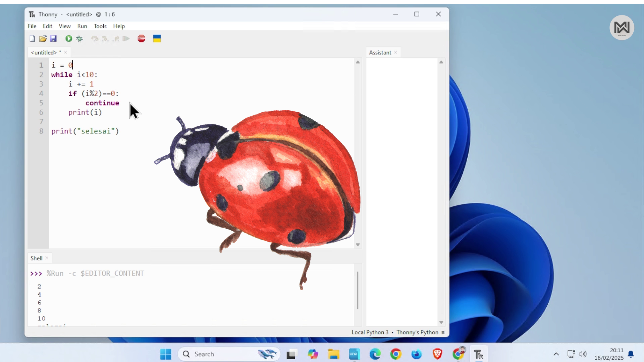Open Thonny's Python interpreter settings
Image resolution: width=644 pixels, height=362 pixels.
(x=417, y=332)
